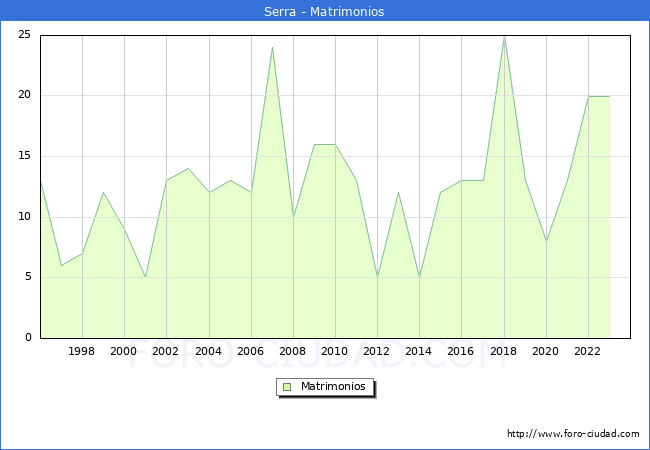Image resolution: width=650 pixels, height=450 pixels.
Task: Click the 2001 low data point at 5
Action: click(146, 277)
